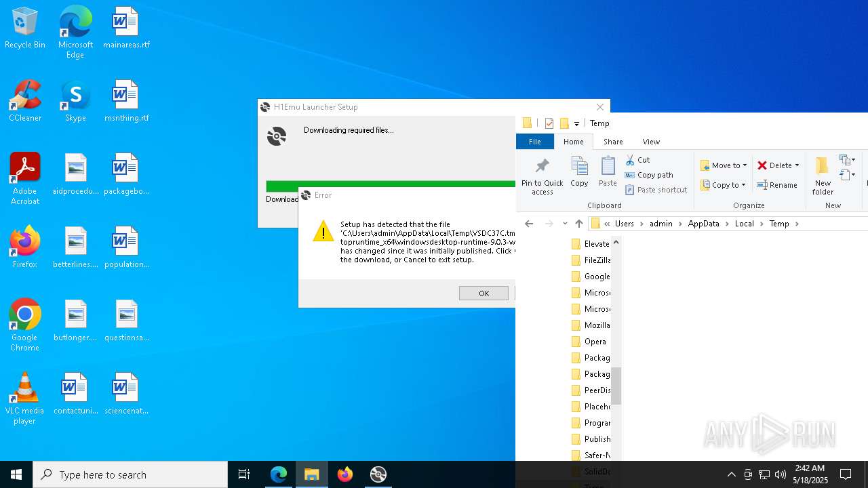
Task: Click the navigation pane scroll up arrow
Action: click(616, 242)
